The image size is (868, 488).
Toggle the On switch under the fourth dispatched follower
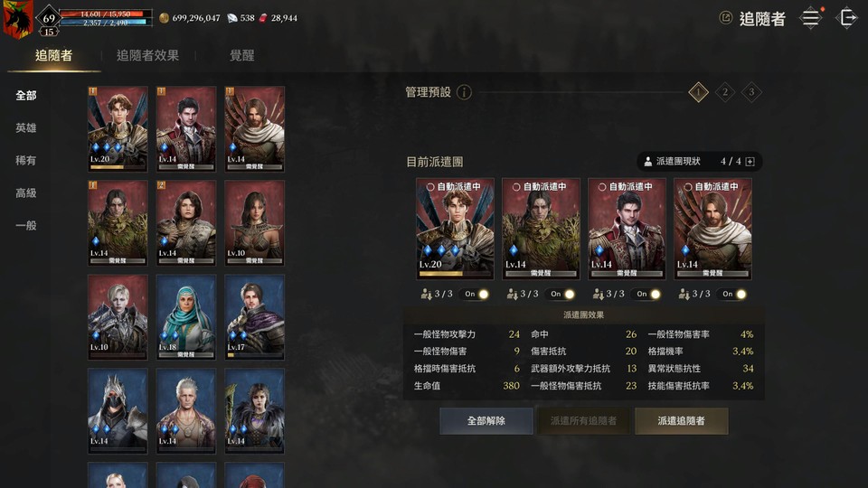point(733,294)
